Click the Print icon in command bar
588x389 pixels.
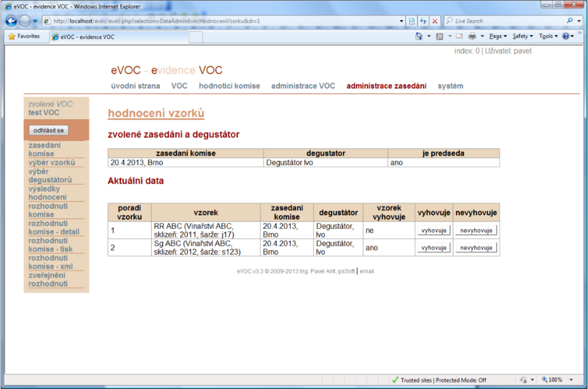[472, 37]
